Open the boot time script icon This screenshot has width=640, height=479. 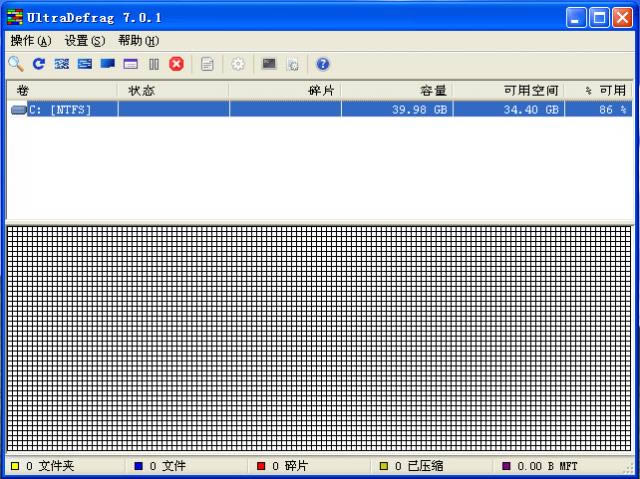pyautogui.click(x=292, y=64)
